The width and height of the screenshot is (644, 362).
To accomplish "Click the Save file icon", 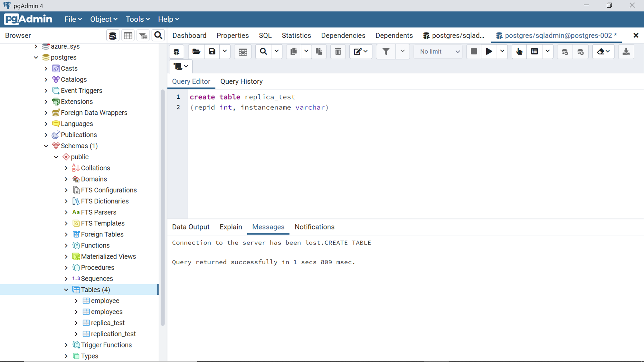I will 212,51.
